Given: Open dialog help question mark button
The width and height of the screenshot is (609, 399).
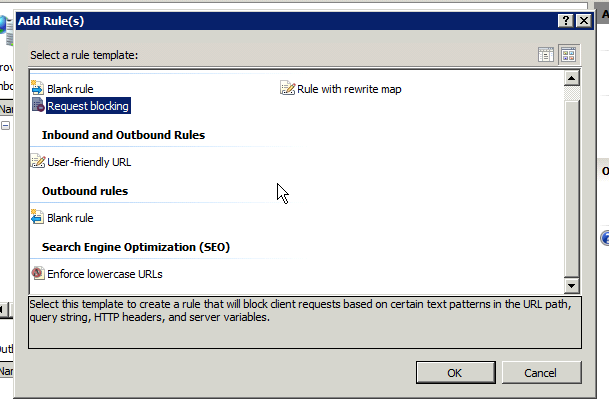Looking at the screenshot, I should (566, 21).
